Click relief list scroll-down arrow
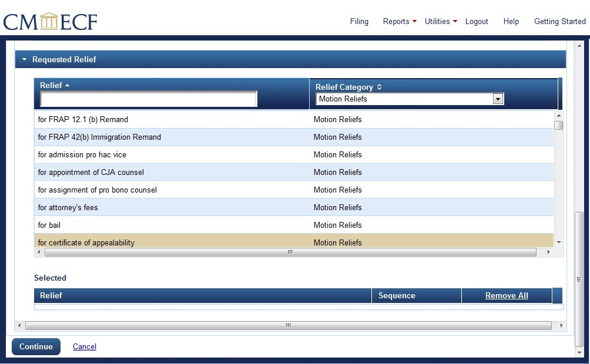The height and width of the screenshot is (364, 590). tap(558, 242)
